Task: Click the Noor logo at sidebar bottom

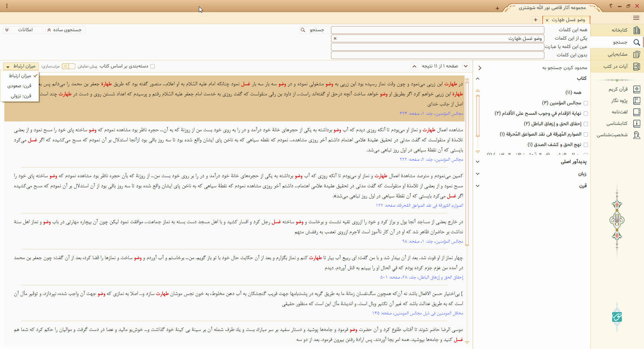Action: (x=617, y=316)
